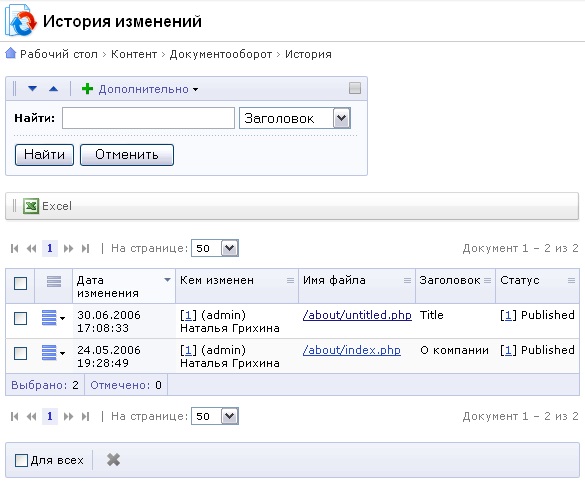Viewport: 585px width, 484px height.
Task: Click grip icon in Кем изменен header
Action: (290, 280)
